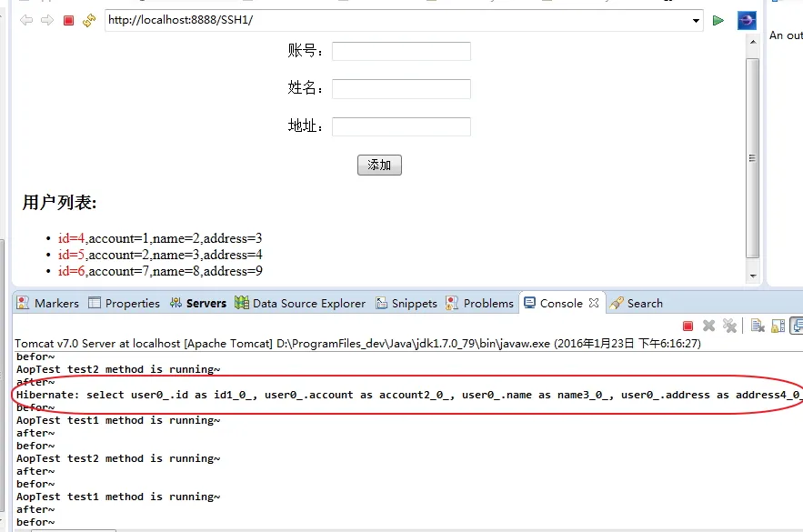Terminate the running Tomcat server
The width and height of the screenshot is (803, 532).
click(x=688, y=326)
